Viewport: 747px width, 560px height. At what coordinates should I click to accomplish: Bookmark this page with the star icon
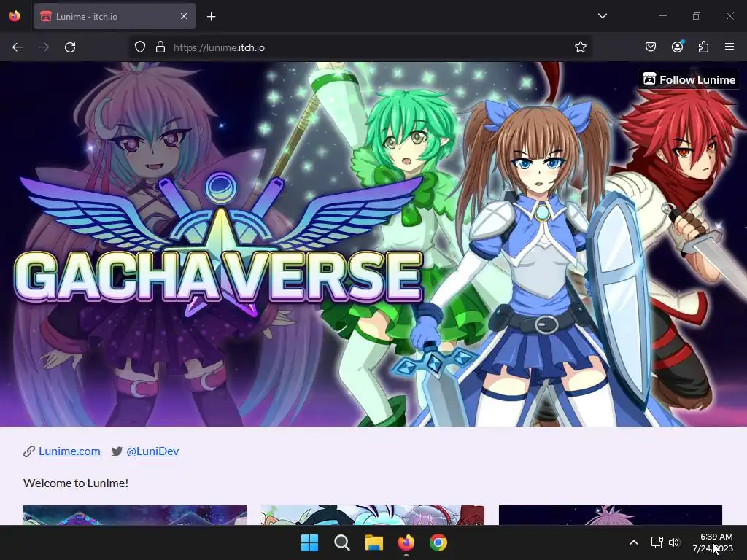tap(580, 47)
